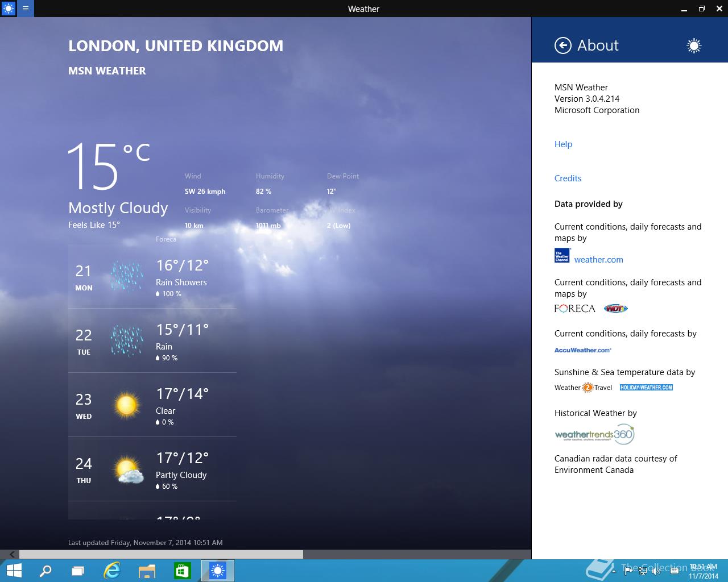Click the 10 km visibility value
The height and width of the screenshot is (582, 728).
pyautogui.click(x=194, y=226)
